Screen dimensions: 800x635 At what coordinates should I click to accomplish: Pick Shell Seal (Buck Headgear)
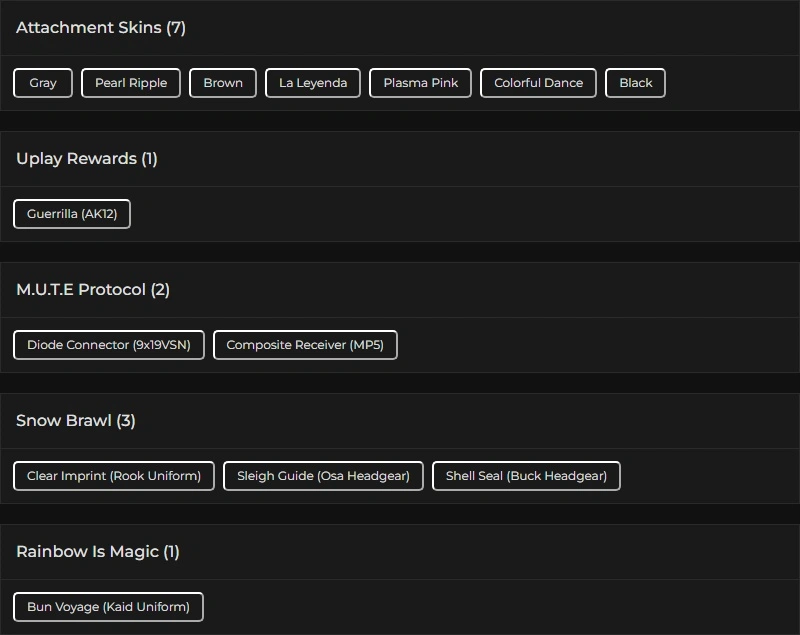coord(526,476)
